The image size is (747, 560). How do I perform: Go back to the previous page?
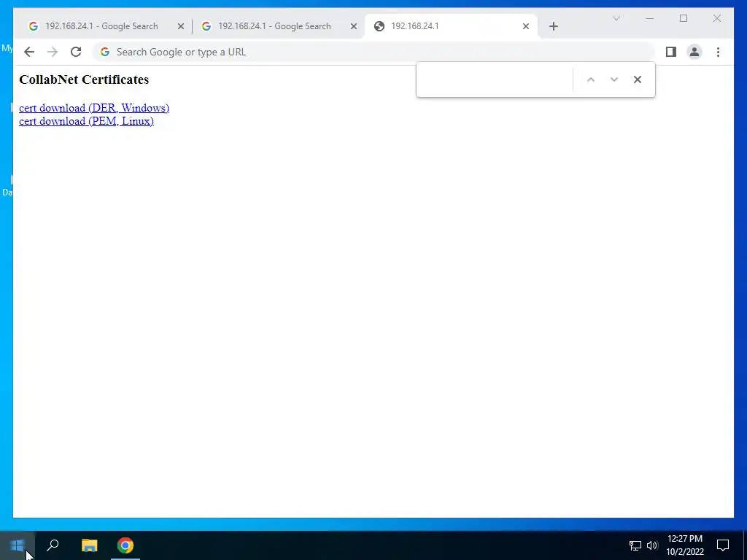tap(29, 52)
